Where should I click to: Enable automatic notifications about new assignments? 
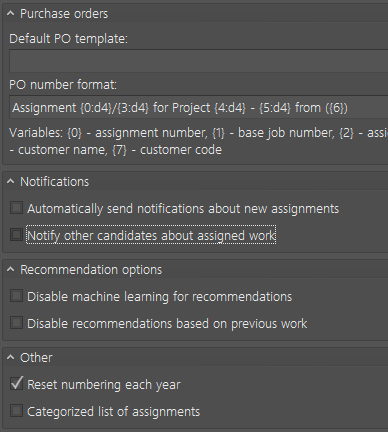pyautogui.click(x=16, y=208)
